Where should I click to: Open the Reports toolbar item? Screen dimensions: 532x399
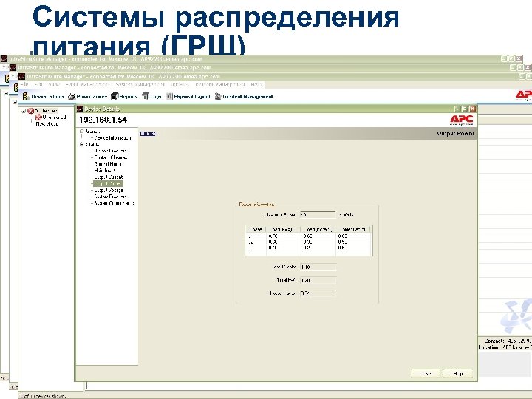point(125,97)
